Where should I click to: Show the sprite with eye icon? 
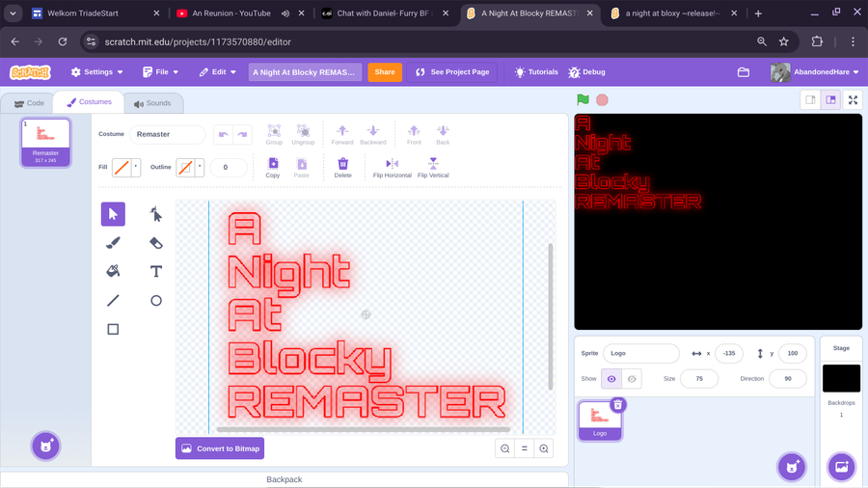611,379
